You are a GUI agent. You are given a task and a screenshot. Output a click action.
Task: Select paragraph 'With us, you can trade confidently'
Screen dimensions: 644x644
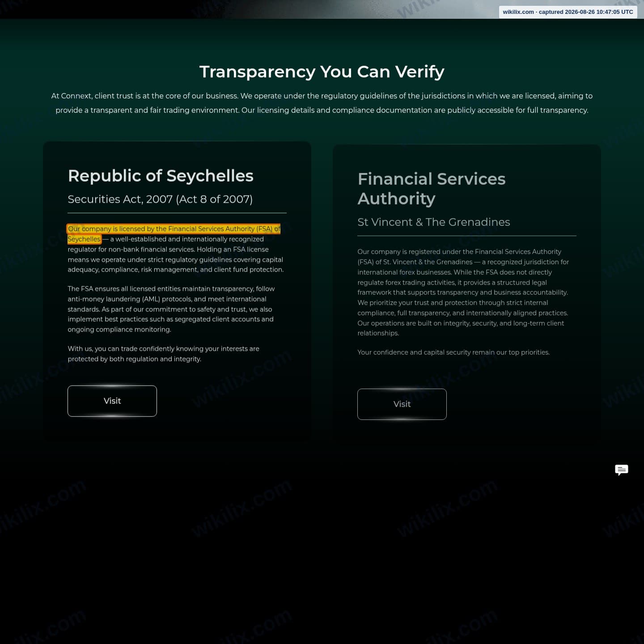coord(164,354)
